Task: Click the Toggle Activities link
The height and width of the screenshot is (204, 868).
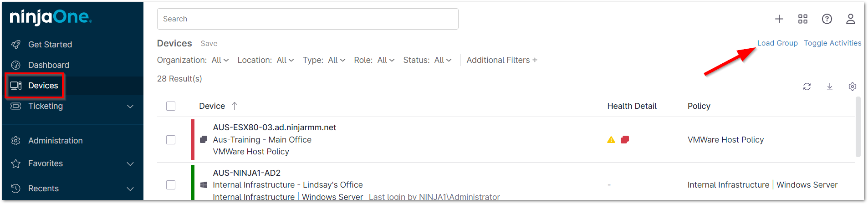Action: pyautogui.click(x=832, y=43)
